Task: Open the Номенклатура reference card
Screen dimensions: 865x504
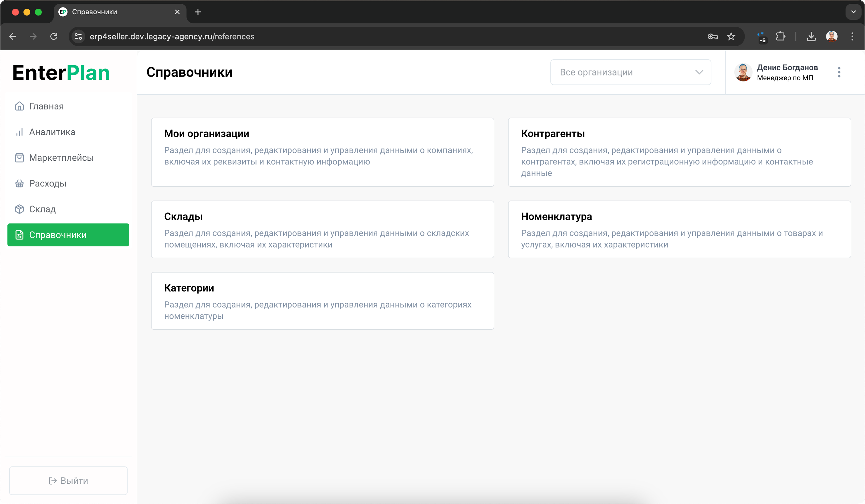Action: (679, 230)
